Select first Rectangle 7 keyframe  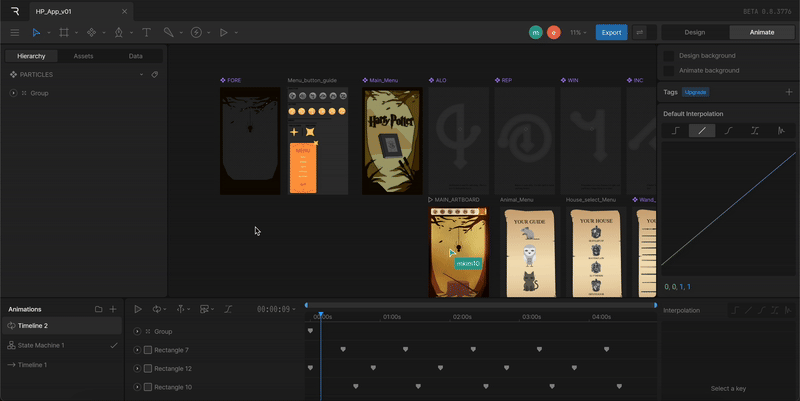[343, 349]
